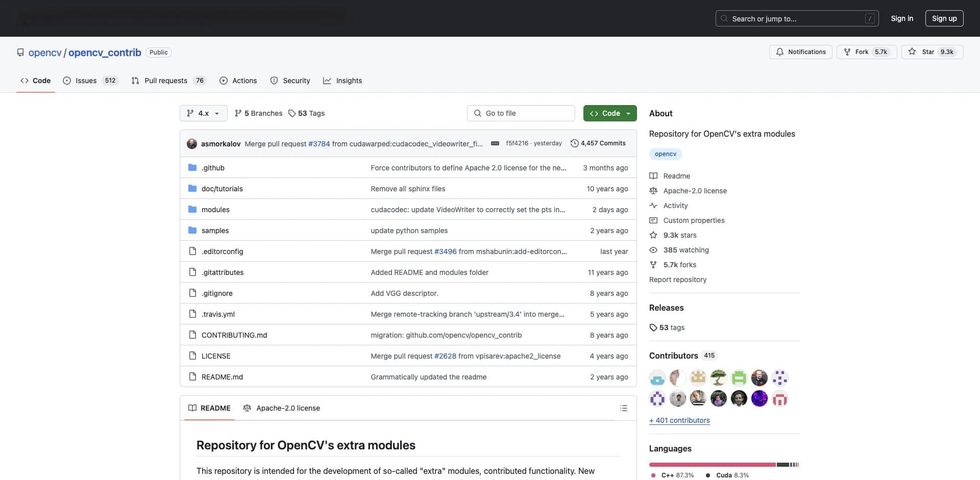Open + 401 contributors link
980x480 pixels.
pos(679,420)
